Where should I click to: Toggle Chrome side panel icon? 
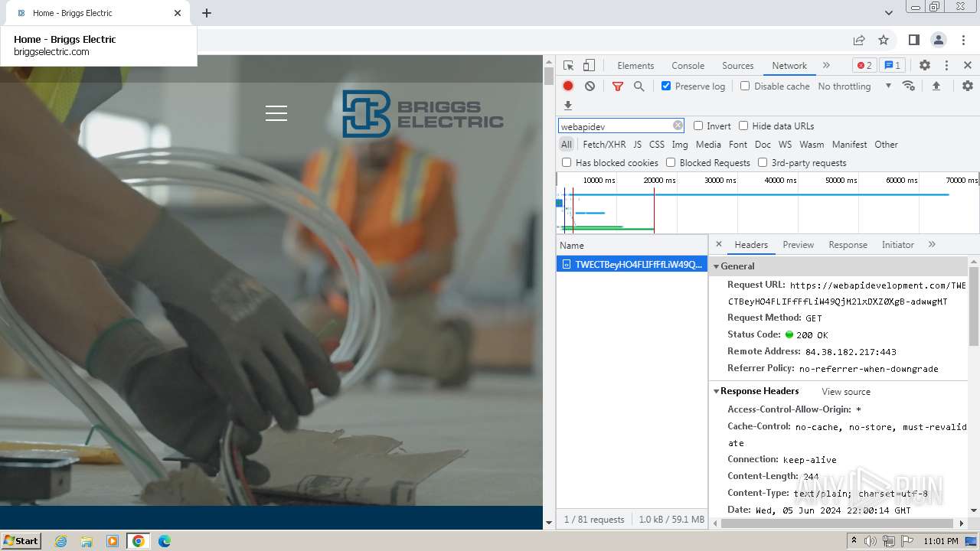coord(913,40)
